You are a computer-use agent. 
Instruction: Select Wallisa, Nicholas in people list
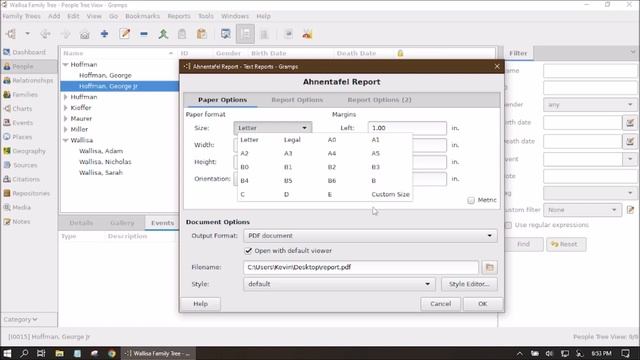point(105,162)
